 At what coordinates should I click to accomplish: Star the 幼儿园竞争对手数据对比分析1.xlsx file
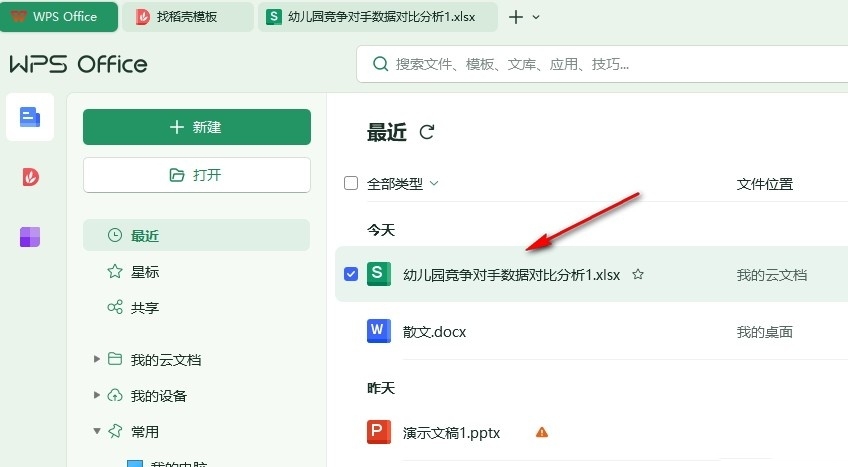click(638, 275)
